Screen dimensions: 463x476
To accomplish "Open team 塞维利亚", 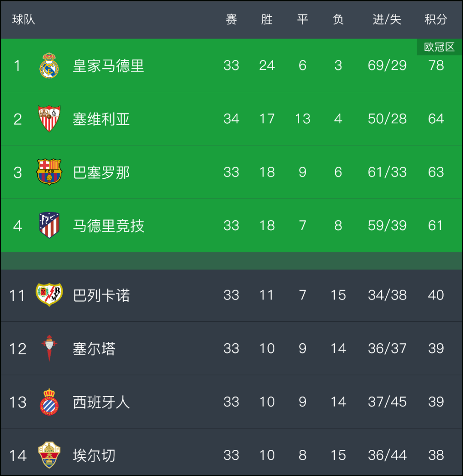I will (101, 119).
